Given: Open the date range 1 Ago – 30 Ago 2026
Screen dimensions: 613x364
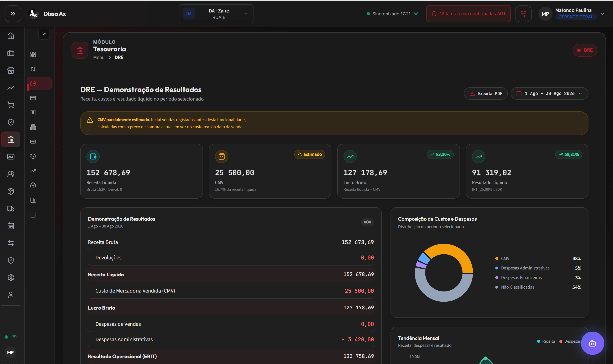Looking at the screenshot, I should (549, 93).
